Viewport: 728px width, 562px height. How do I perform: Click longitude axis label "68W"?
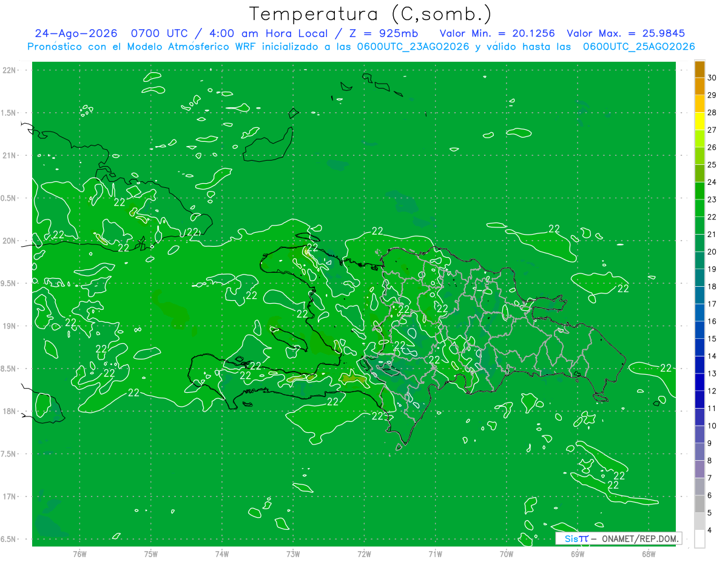coord(649,554)
